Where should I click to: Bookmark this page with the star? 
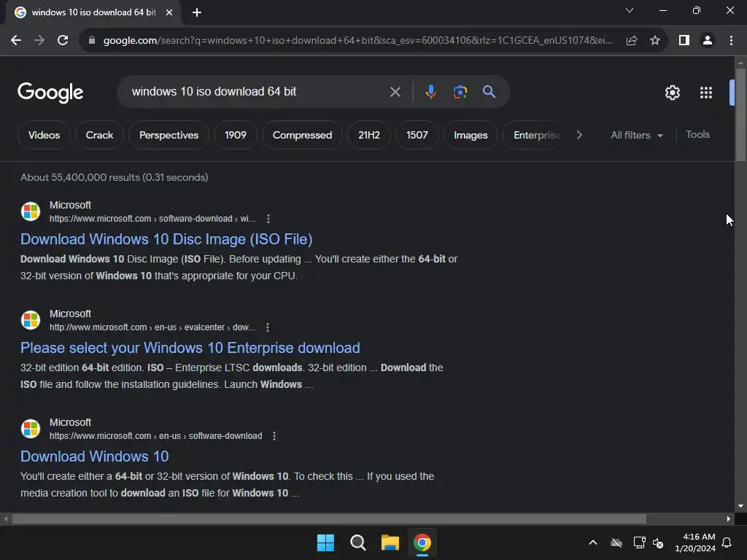click(655, 41)
